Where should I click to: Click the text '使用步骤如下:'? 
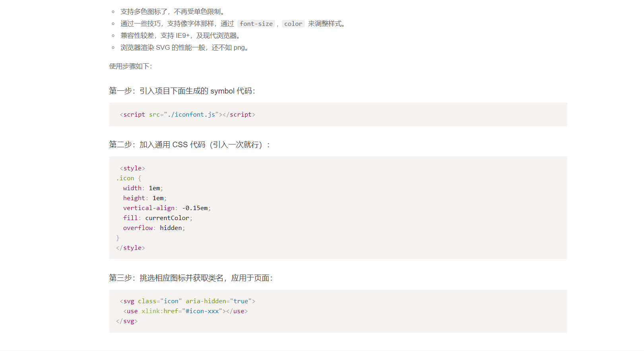pos(131,66)
